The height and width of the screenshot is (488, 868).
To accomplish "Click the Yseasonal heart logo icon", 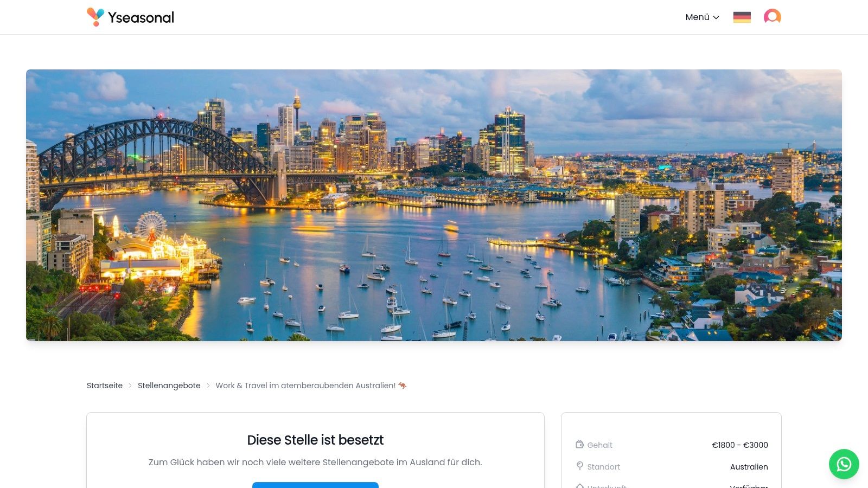I will click(95, 17).
